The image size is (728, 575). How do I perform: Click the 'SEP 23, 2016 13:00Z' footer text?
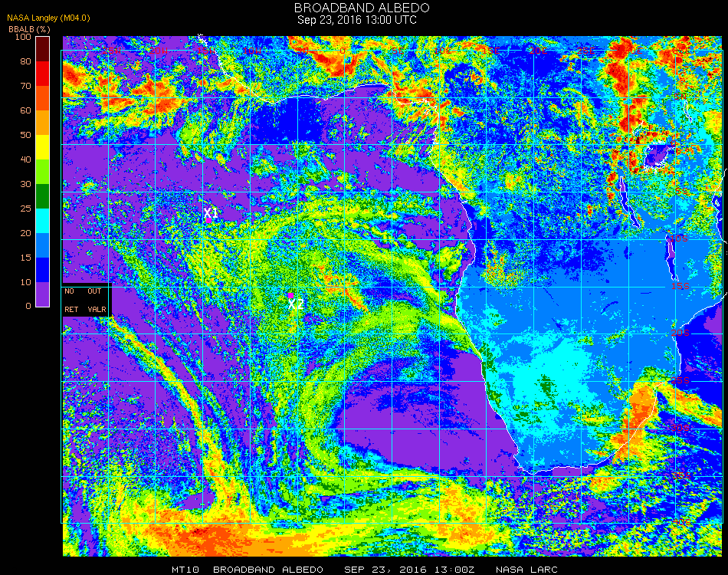click(x=409, y=570)
